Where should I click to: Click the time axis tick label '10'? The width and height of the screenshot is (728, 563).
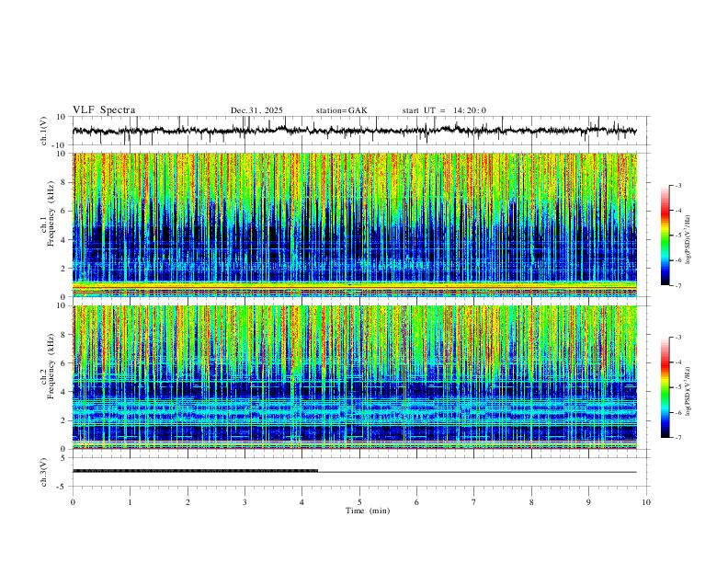click(646, 502)
